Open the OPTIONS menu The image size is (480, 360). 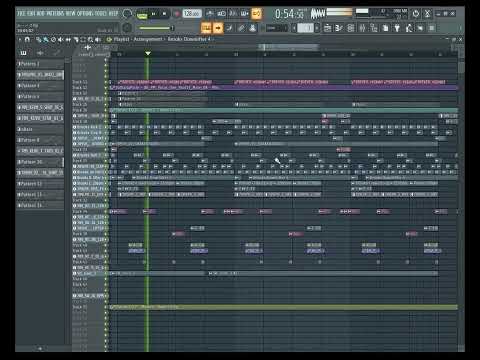[x=85, y=14]
